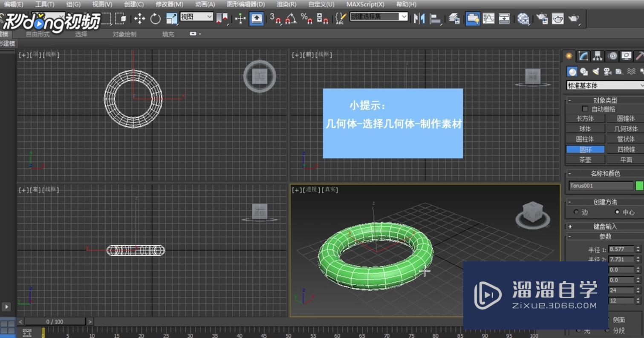
Task: Select the Geometry category icon
Action: click(572, 72)
